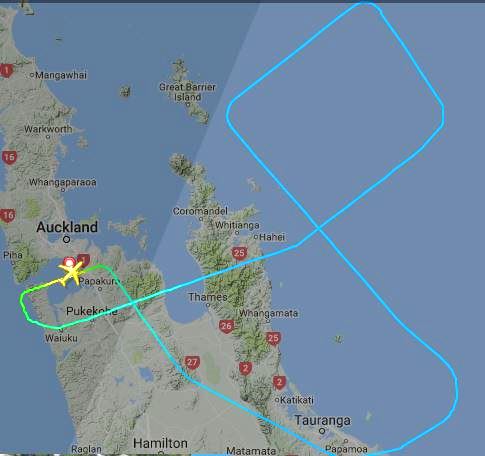Viewport: 485px width, 456px height.
Task: Click the Mangawhai town marker
Action: tap(32, 75)
